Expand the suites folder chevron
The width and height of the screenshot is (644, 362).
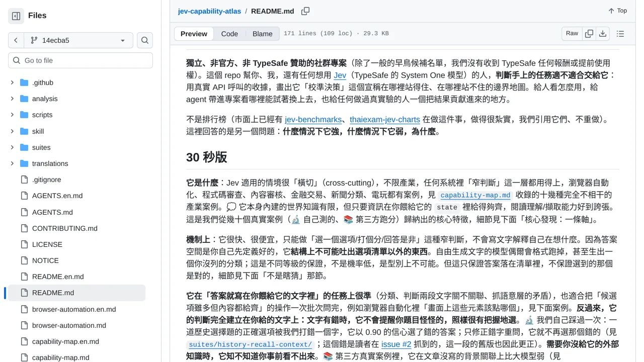12,147
